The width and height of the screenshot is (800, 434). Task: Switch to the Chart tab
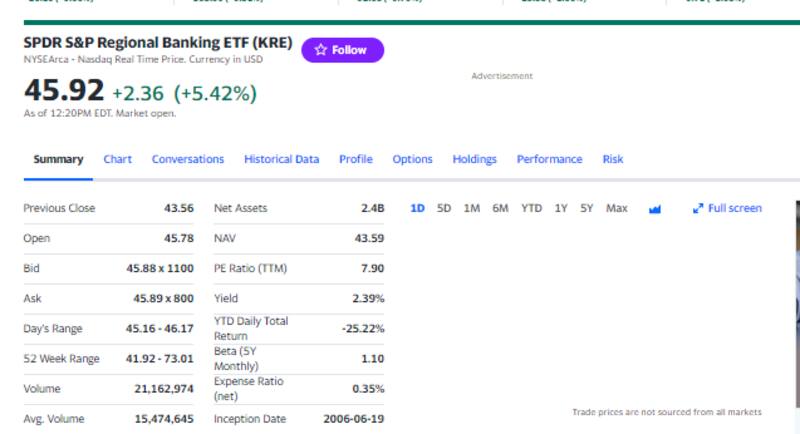click(x=117, y=159)
